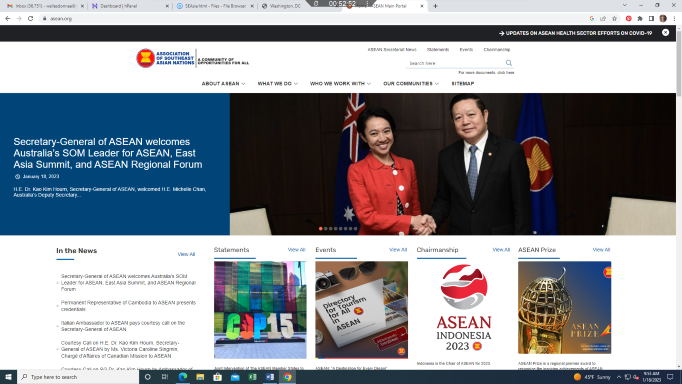Expand the What We Do menu

pos(277,83)
